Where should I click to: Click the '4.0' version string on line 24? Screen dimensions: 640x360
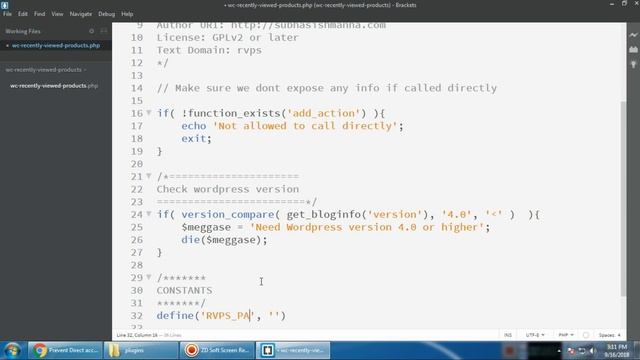tap(456, 214)
